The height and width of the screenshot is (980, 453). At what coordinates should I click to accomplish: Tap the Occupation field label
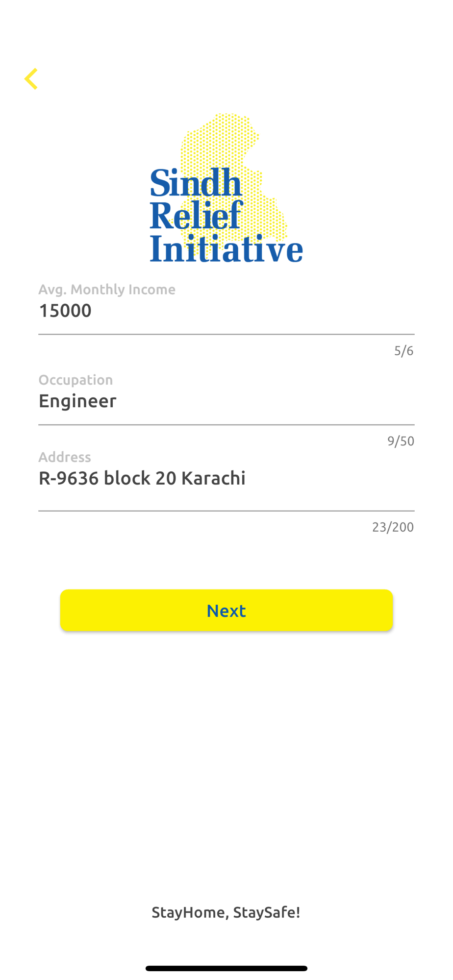[75, 380]
